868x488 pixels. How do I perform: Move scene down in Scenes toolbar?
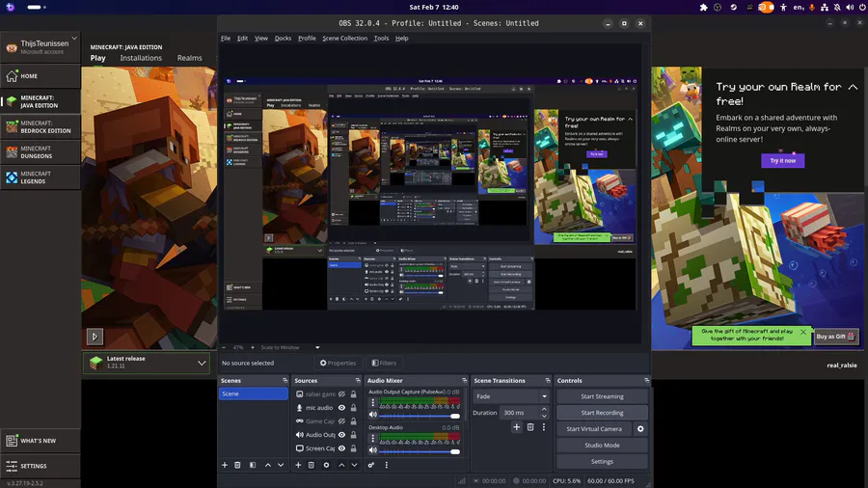pos(281,465)
